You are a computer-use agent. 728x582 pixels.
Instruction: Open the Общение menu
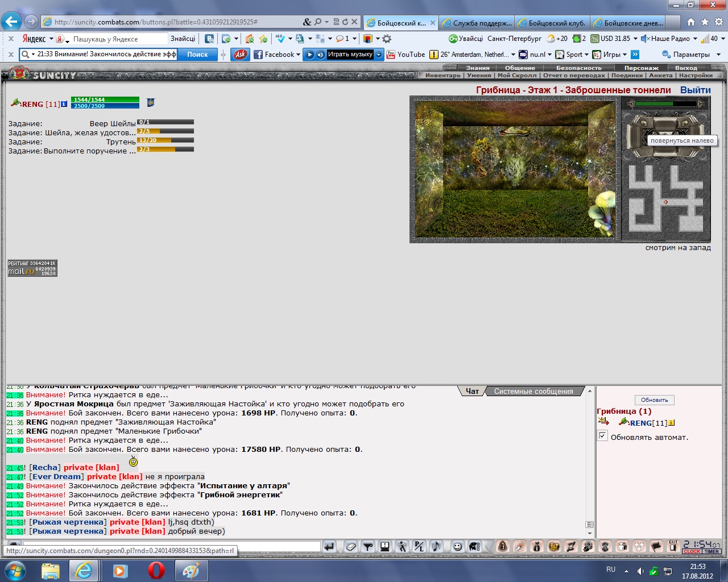pyautogui.click(x=520, y=68)
